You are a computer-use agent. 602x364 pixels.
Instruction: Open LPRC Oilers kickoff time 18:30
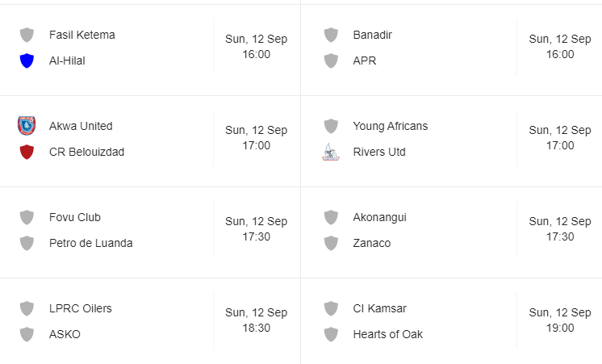256,328
